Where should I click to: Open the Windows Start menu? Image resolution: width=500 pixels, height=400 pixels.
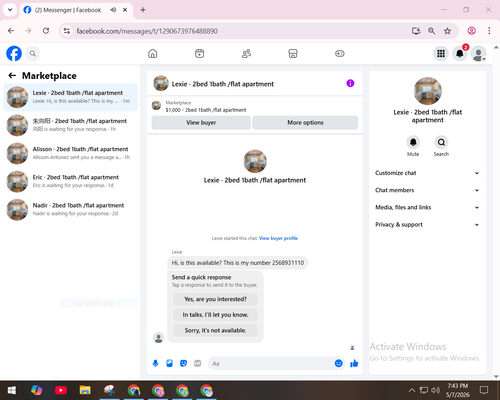pos(12,390)
